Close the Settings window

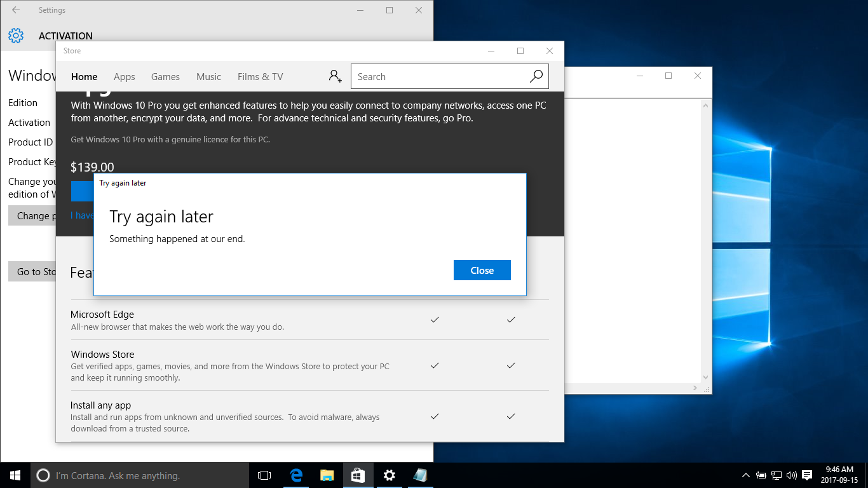tap(419, 10)
